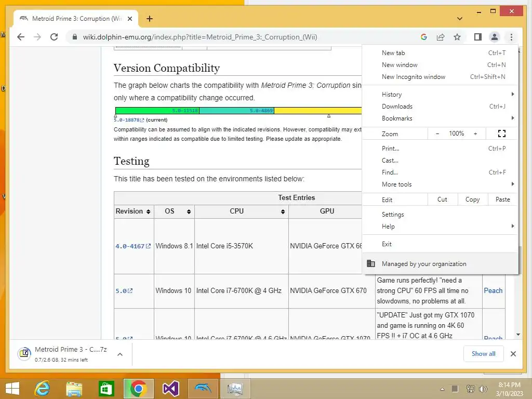The image size is (532, 399).
Task: Select New window menu item
Action: (x=440, y=65)
